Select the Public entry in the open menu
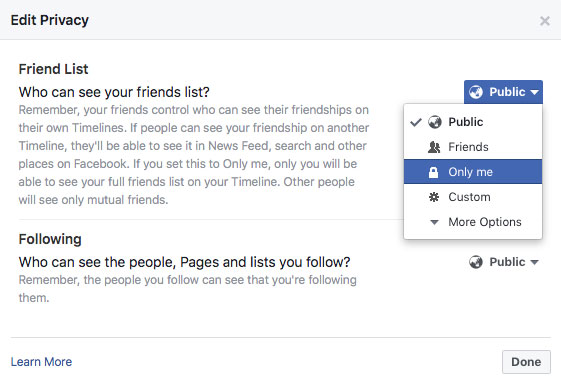This screenshot has height=384, width=561. point(473,122)
